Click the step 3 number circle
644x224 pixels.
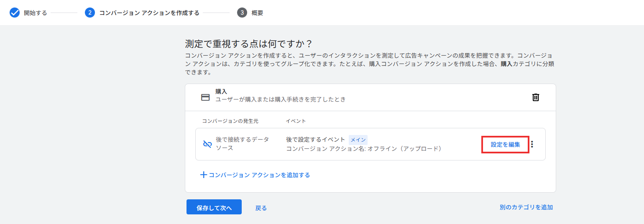[x=242, y=13]
